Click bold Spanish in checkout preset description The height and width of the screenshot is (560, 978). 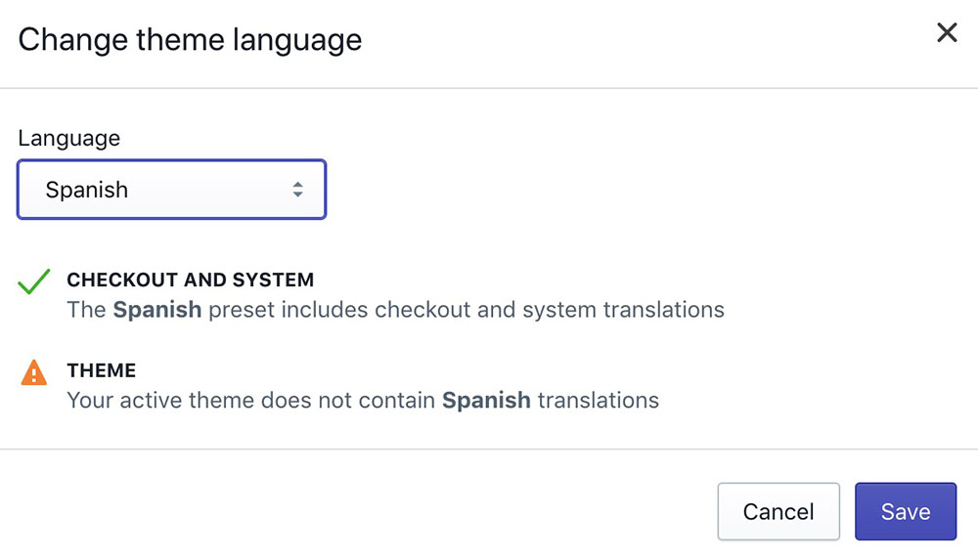pyautogui.click(x=157, y=310)
